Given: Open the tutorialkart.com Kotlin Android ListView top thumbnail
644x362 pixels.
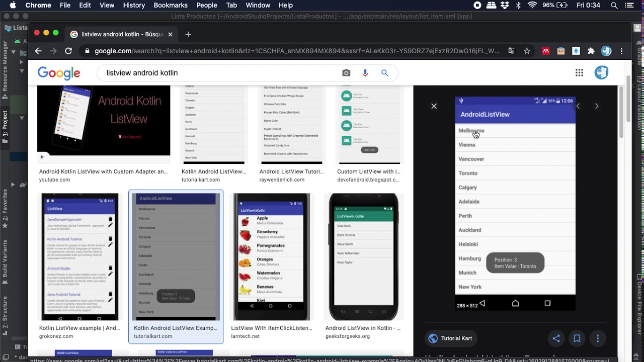Looking at the screenshot, I should 214,124.
